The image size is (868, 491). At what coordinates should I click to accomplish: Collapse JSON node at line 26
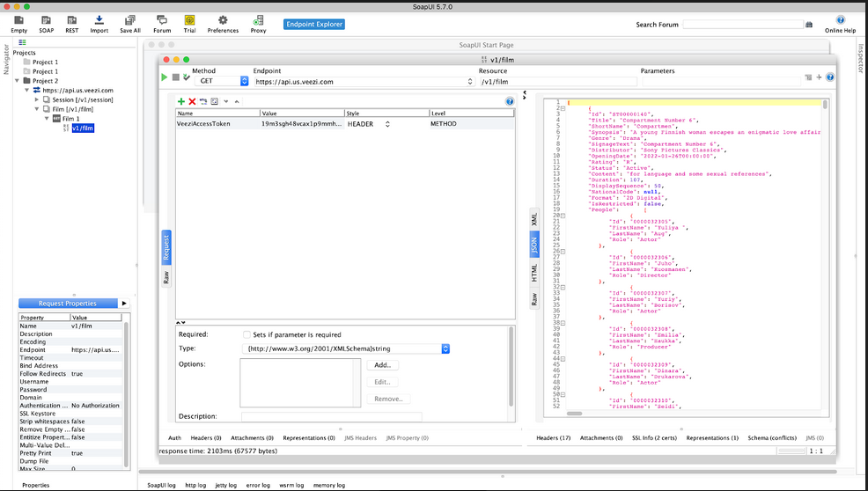point(563,251)
